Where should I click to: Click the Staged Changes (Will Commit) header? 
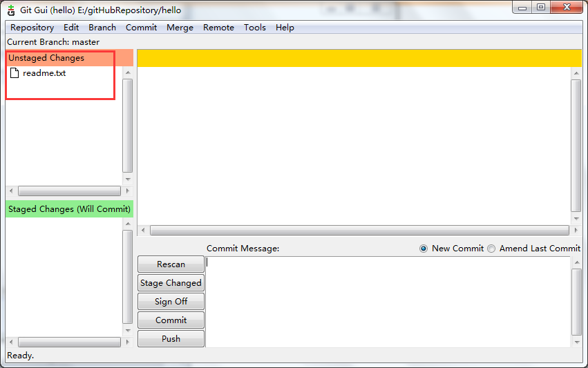69,209
